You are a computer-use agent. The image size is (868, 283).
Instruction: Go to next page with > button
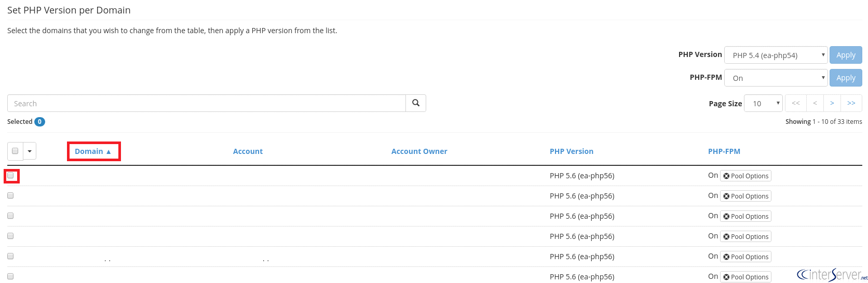coord(832,103)
